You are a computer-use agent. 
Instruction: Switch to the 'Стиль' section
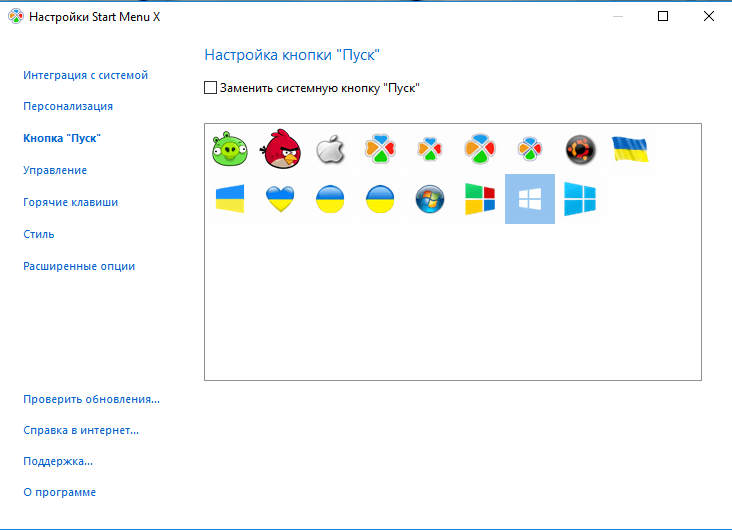39,234
